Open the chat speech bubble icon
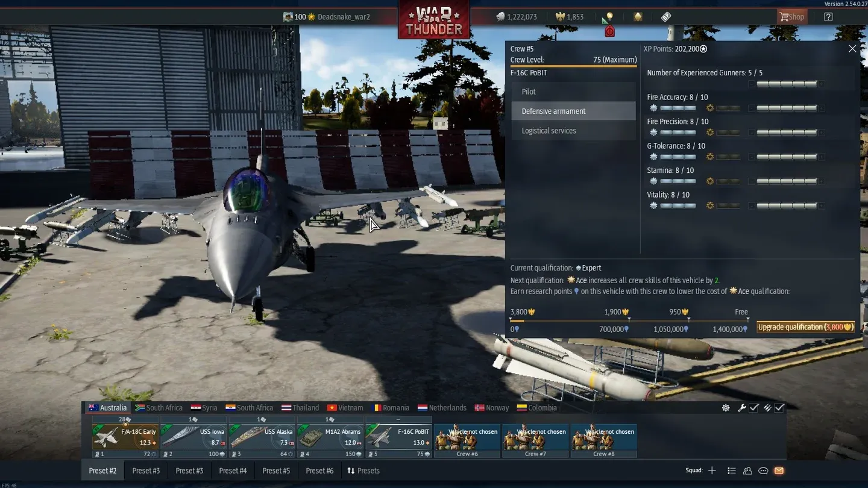Image resolution: width=868 pixels, height=488 pixels. click(763, 471)
